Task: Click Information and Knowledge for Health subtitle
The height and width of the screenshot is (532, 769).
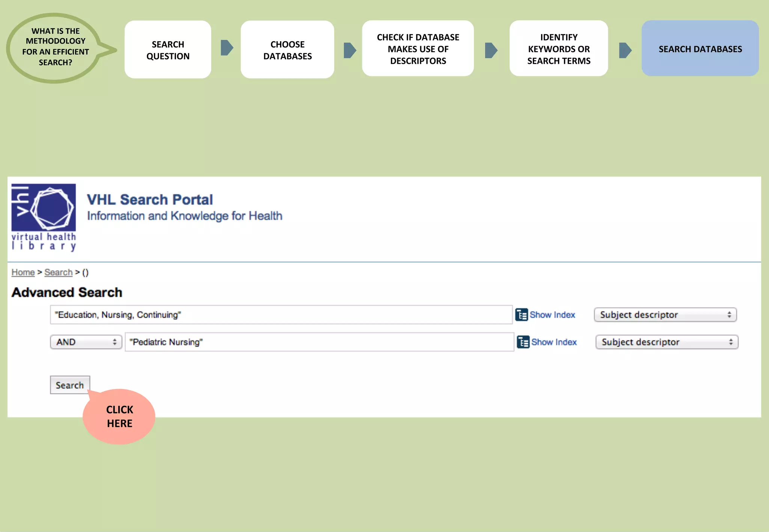Action: (x=185, y=216)
